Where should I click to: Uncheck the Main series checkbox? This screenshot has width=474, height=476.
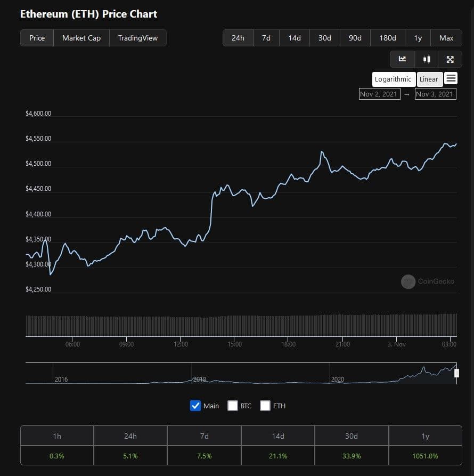pyautogui.click(x=195, y=406)
